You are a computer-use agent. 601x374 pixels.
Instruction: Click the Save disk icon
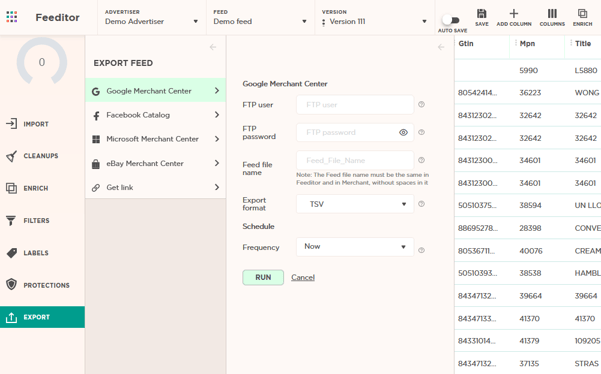click(x=481, y=14)
